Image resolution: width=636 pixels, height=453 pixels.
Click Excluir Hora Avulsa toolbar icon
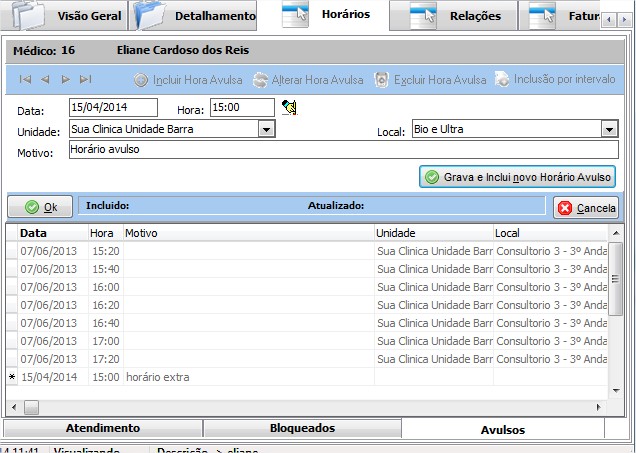382,79
